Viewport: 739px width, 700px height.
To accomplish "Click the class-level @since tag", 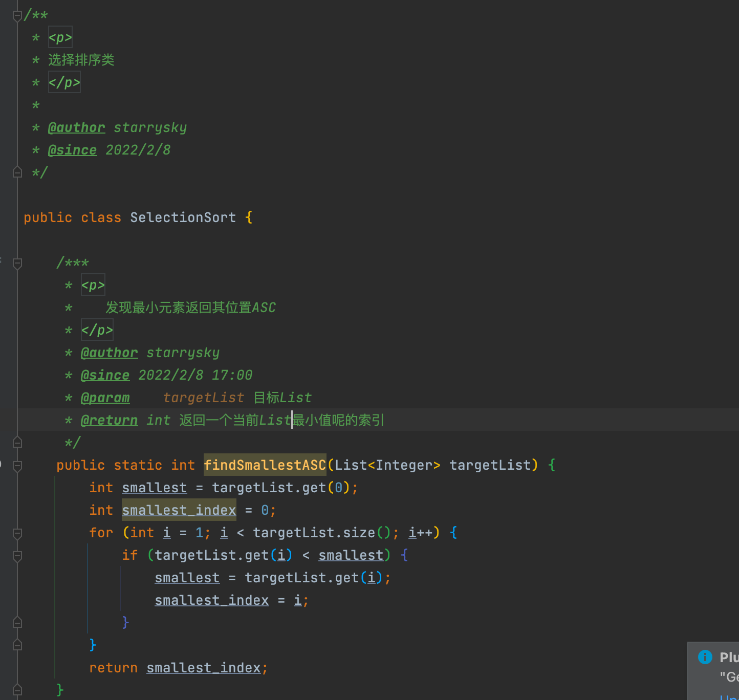I will (x=72, y=150).
